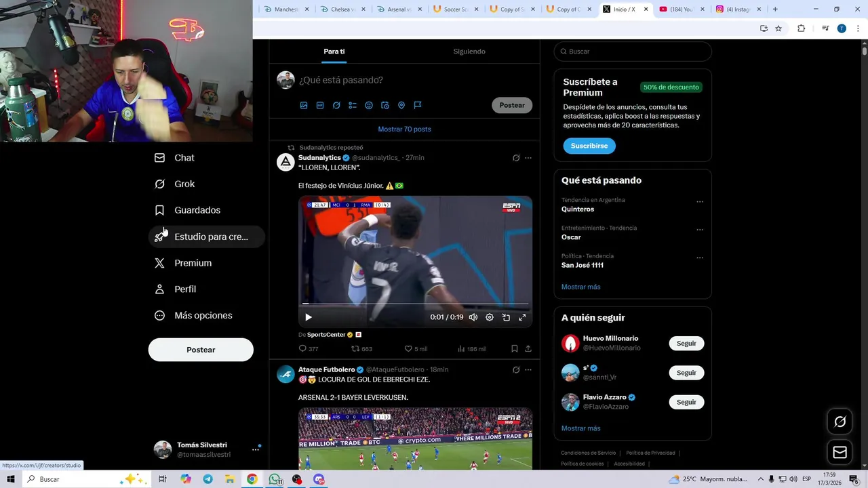Click Mostrar más under A quién seguir

pos(580,428)
